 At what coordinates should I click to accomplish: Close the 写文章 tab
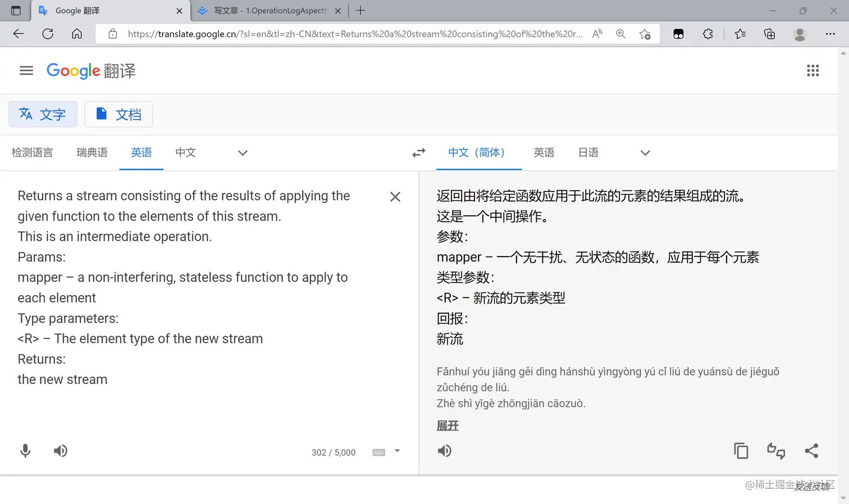pos(338,11)
